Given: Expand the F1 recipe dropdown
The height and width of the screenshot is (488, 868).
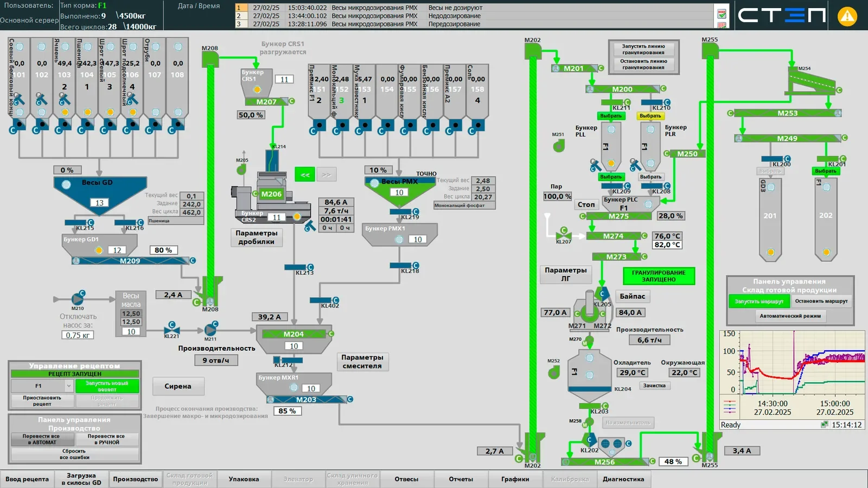Looking at the screenshot, I should pyautogui.click(x=69, y=386).
